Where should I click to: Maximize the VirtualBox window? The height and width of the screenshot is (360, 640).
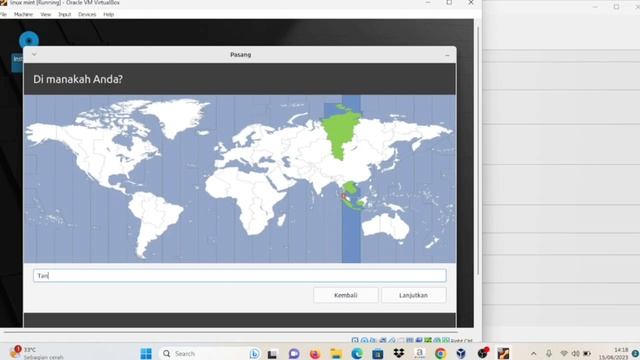pyautogui.click(x=449, y=3)
